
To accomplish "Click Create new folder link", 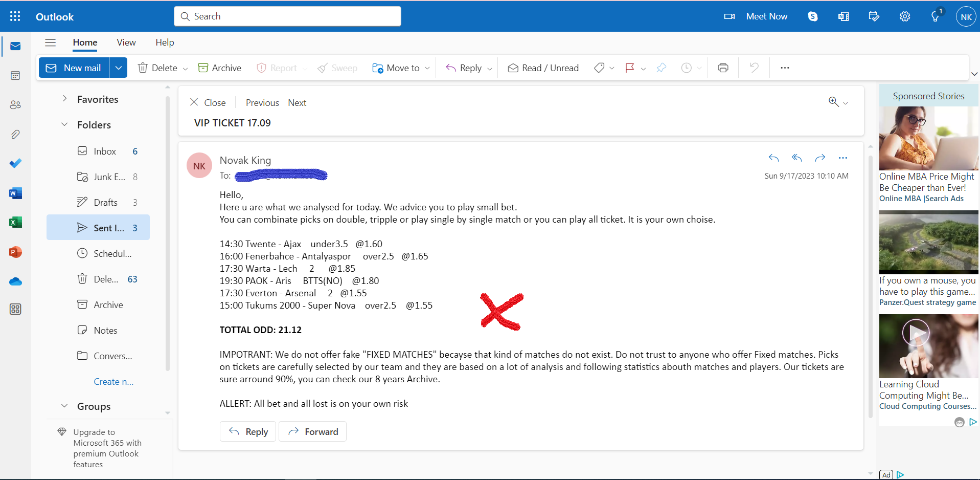I will [x=113, y=381].
